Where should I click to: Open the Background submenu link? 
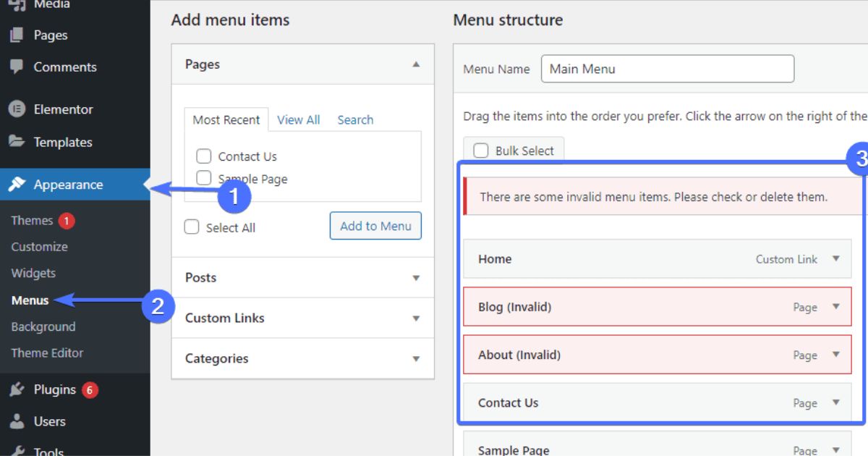point(43,326)
